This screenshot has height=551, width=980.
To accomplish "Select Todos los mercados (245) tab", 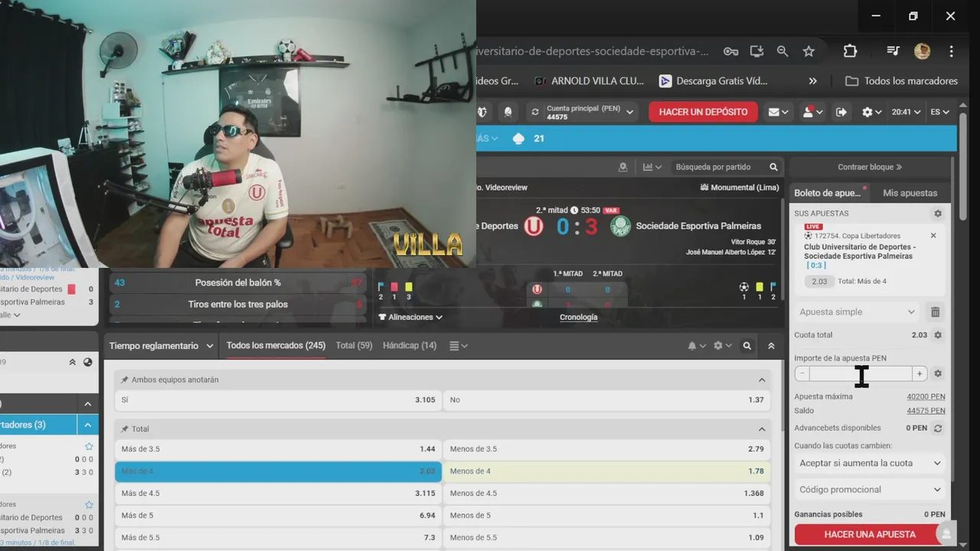I will click(x=276, y=346).
